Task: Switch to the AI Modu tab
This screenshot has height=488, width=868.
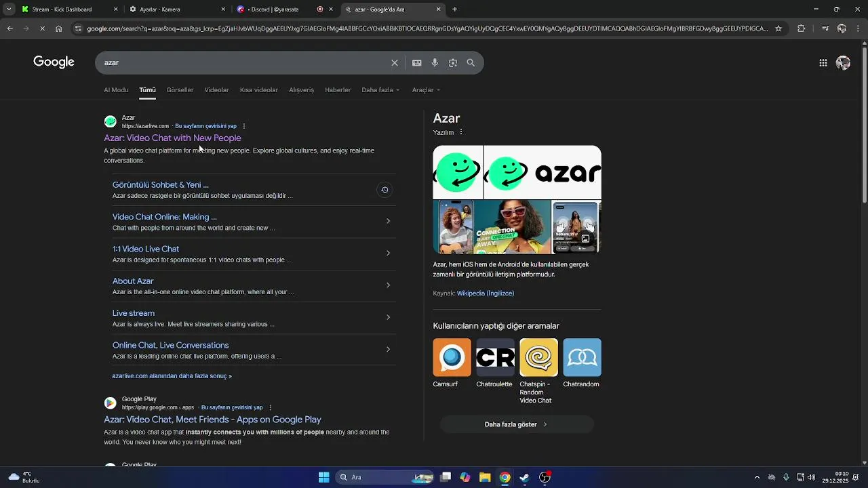Action: [x=116, y=90]
